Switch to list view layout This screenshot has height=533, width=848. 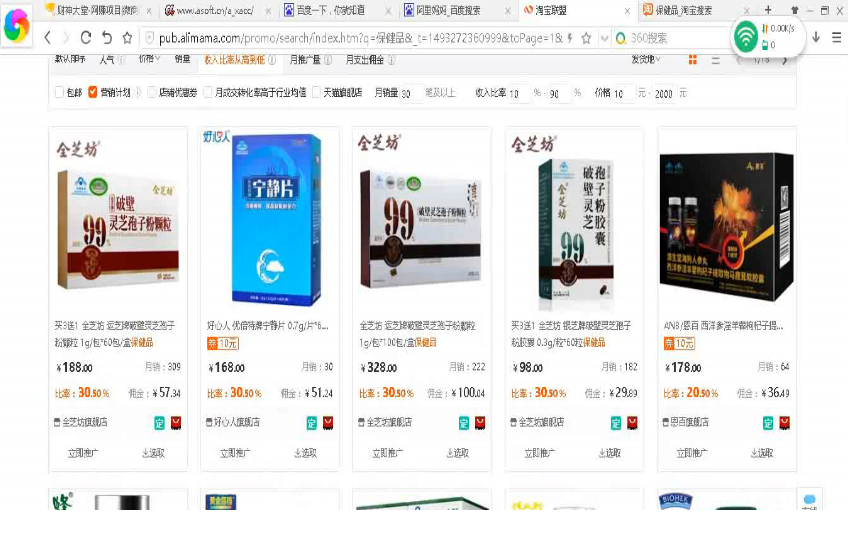(716, 60)
